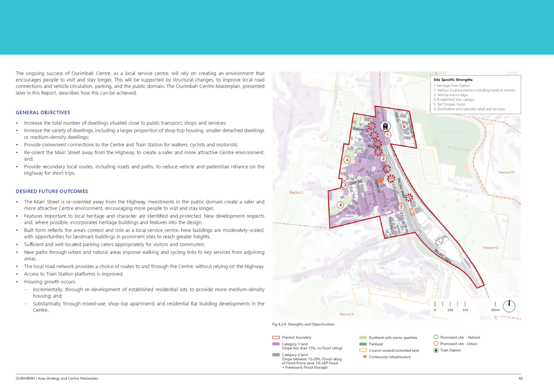
Task: Click the train station icon on the map
Action: click(385, 126)
